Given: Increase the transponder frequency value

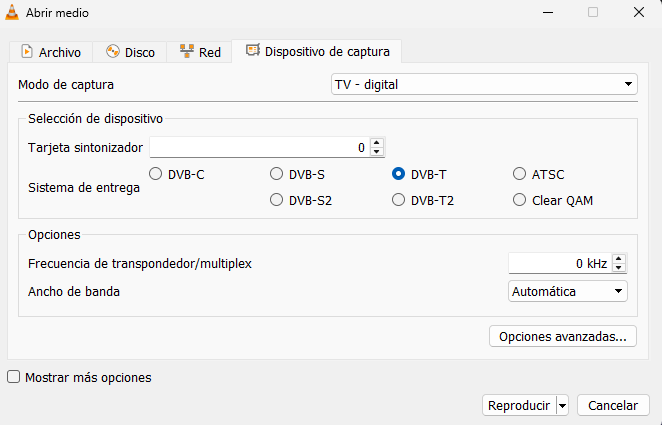Looking at the screenshot, I should [x=619, y=259].
